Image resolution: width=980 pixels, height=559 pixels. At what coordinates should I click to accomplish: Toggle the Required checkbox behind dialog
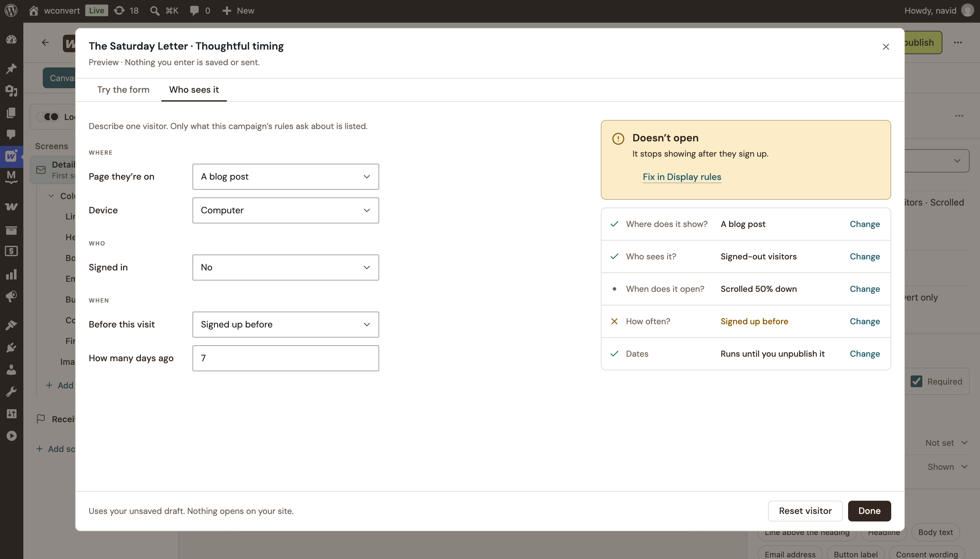pyautogui.click(x=916, y=381)
